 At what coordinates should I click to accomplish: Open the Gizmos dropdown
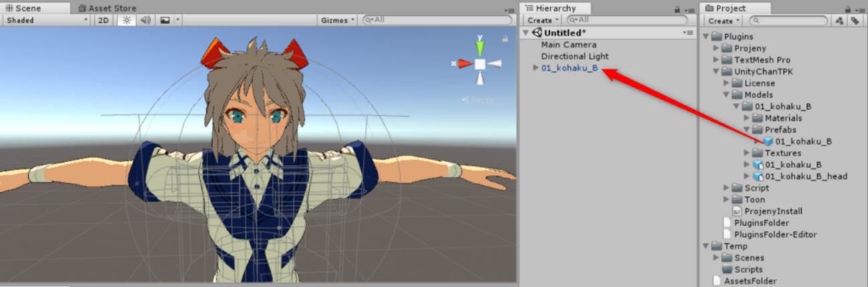tap(337, 20)
